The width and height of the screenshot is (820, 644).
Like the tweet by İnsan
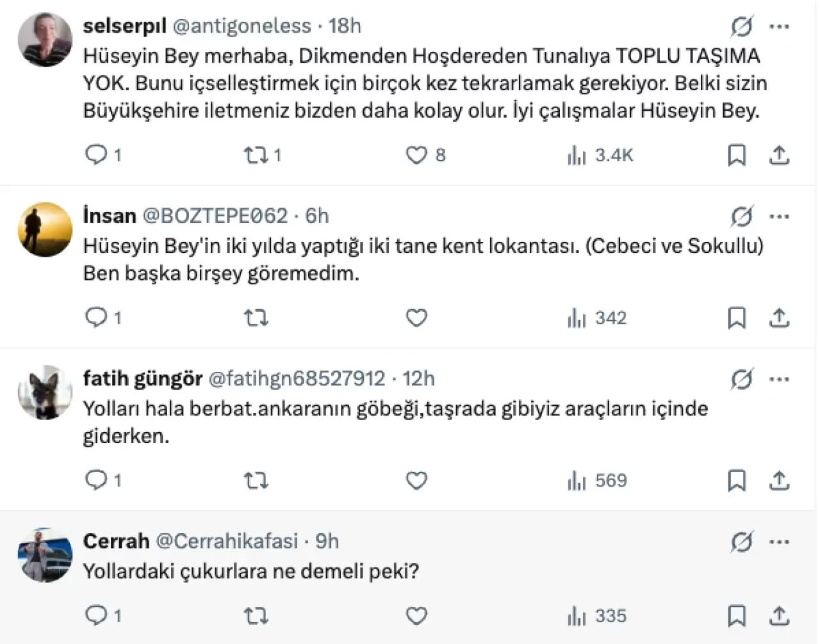(x=416, y=318)
